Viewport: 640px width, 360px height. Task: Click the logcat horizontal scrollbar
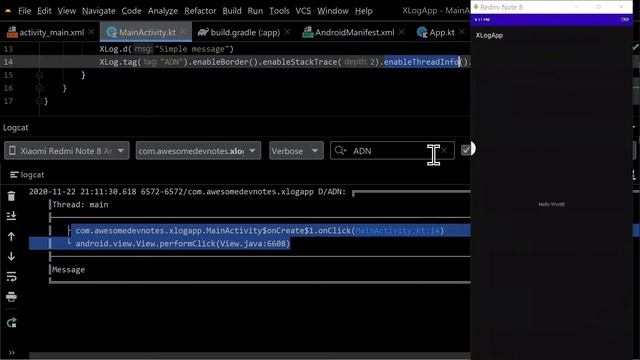(249, 356)
